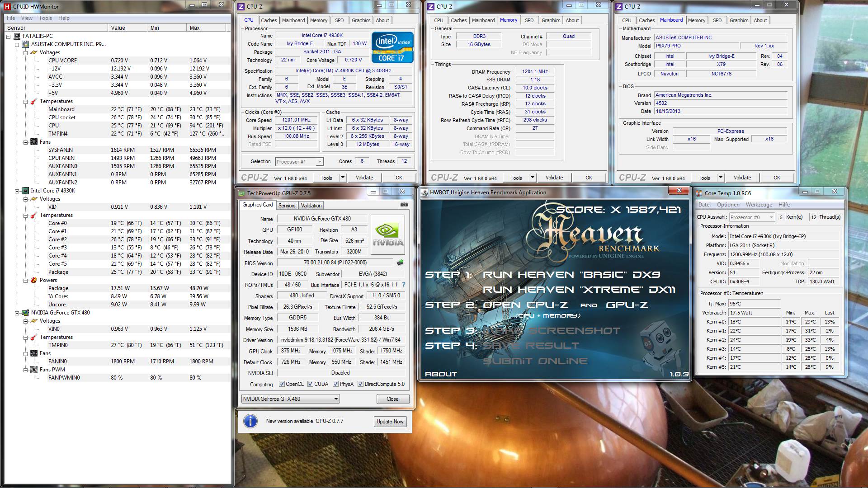The image size is (868, 488).
Task: Collapse the FATALIIS-PC tree node
Action: tap(9, 36)
